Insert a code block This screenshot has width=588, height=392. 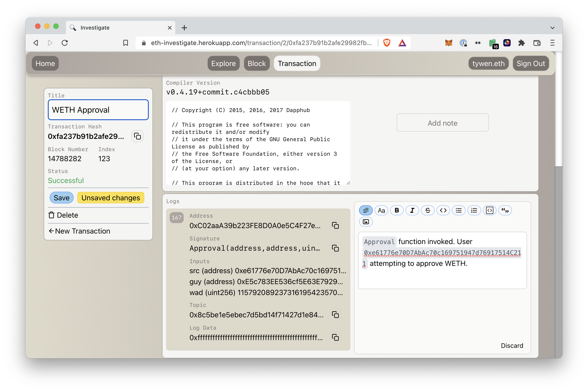[x=489, y=211]
